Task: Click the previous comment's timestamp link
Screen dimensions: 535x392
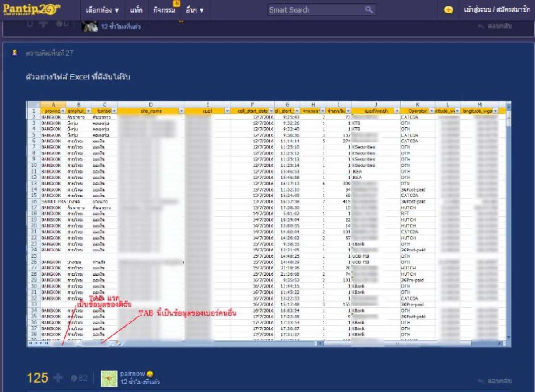Action: click(x=121, y=27)
